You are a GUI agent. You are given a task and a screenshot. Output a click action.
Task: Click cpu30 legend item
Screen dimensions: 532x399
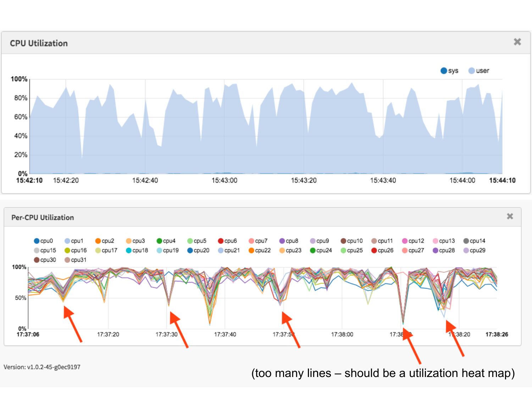pyautogui.click(x=45, y=260)
